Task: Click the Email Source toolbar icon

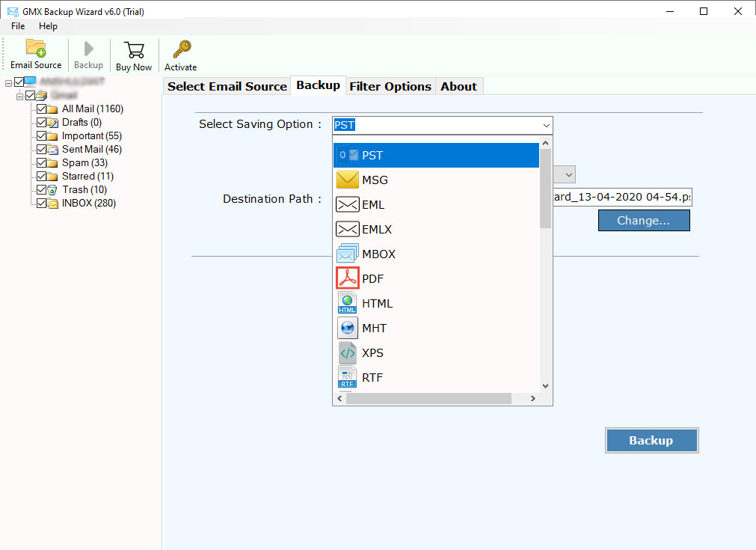Action: coord(36,48)
